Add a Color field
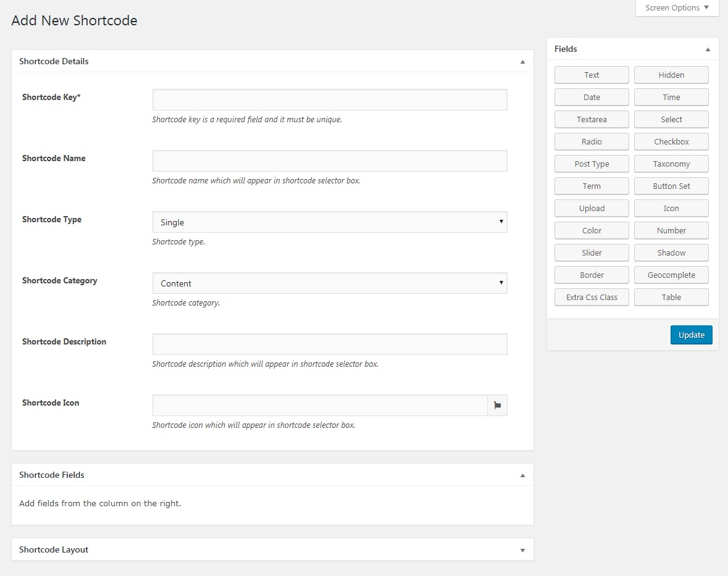728x576 pixels. click(592, 231)
